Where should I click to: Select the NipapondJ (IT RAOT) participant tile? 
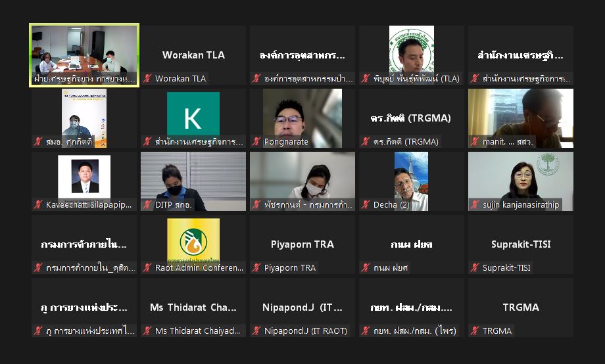click(x=302, y=307)
